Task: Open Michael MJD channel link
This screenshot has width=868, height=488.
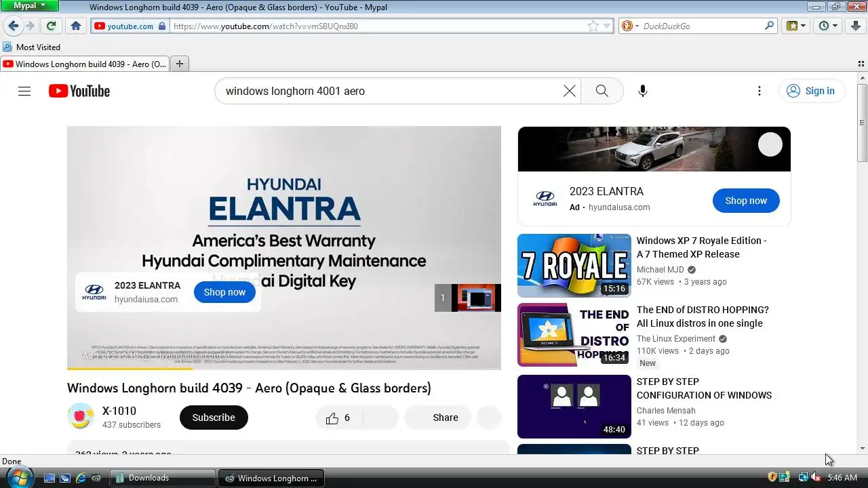Action: point(660,270)
